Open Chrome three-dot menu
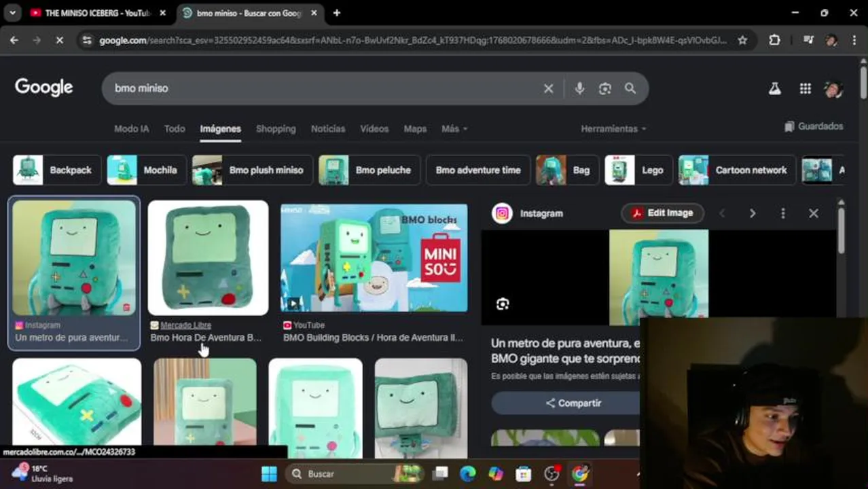The height and width of the screenshot is (489, 868). point(854,40)
